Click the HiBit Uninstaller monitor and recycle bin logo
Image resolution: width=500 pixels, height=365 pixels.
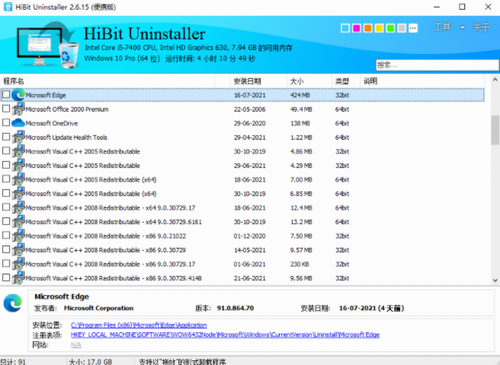pos(47,45)
